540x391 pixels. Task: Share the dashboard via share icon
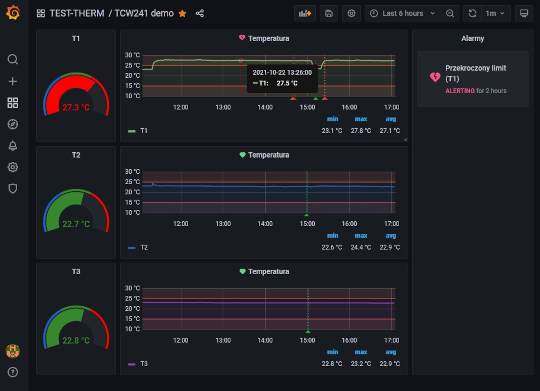(200, 13)
